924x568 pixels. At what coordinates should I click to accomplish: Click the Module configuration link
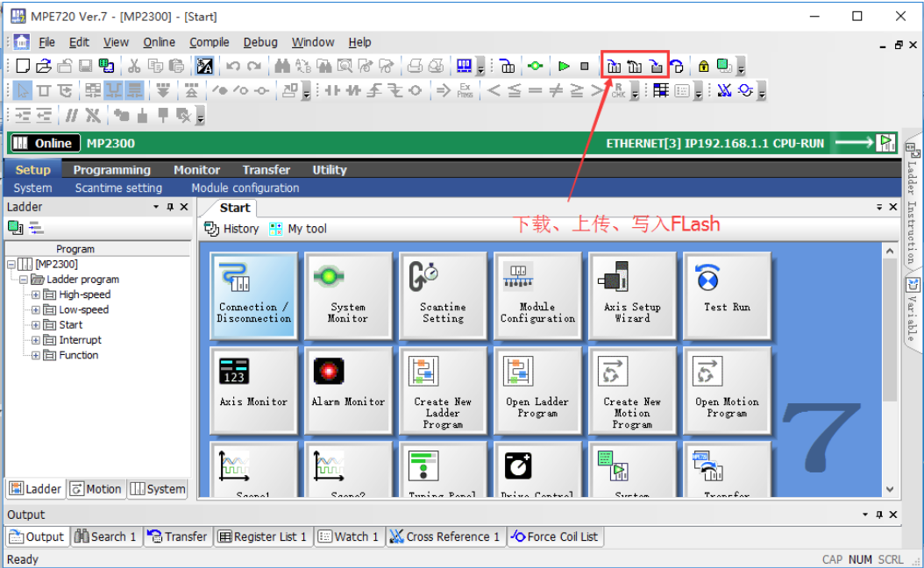(245, 188)
